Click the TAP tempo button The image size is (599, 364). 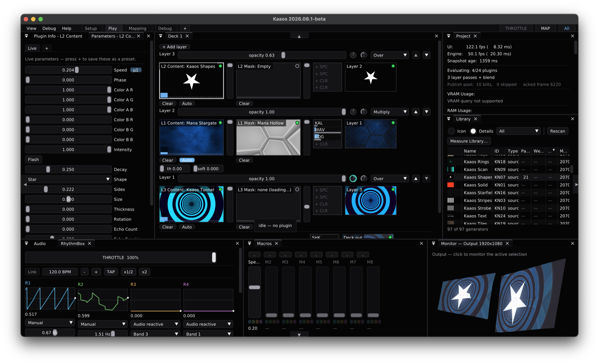(111, 272)
